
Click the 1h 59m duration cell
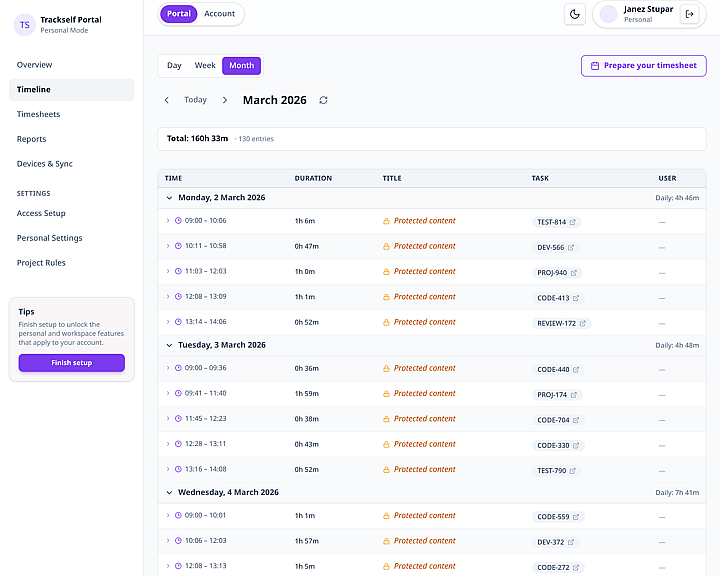point(307,394)
